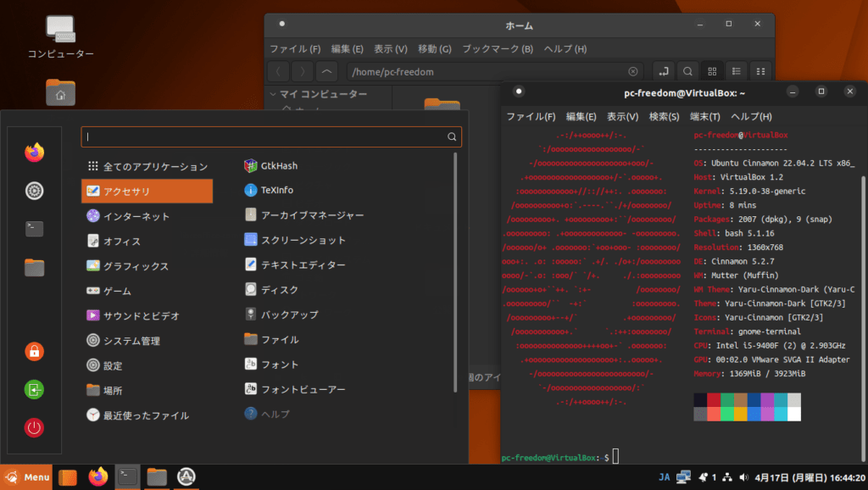The height and width of the screenshot is (490, 868).
Task: Open the JA input method selector
Action: coord(664,476)
